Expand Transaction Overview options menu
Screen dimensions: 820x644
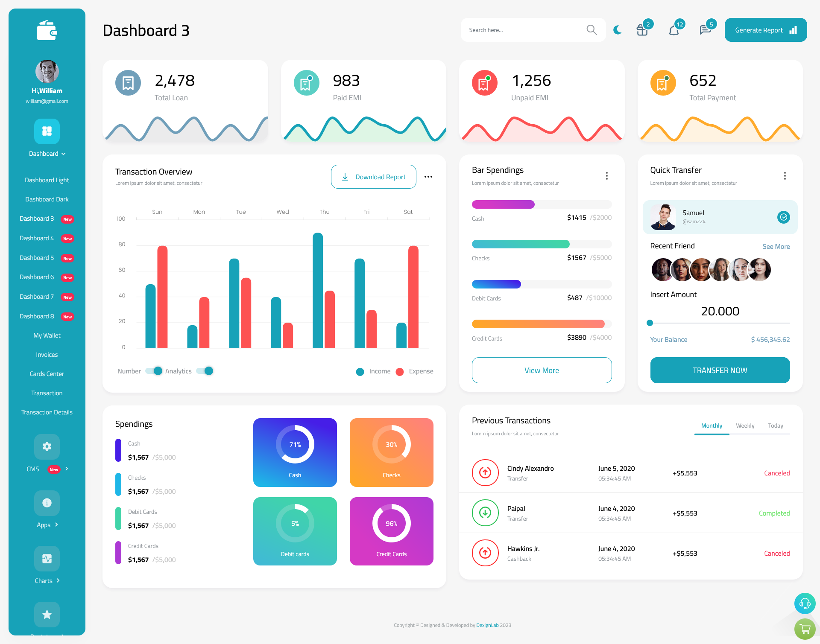coord(429,176)
